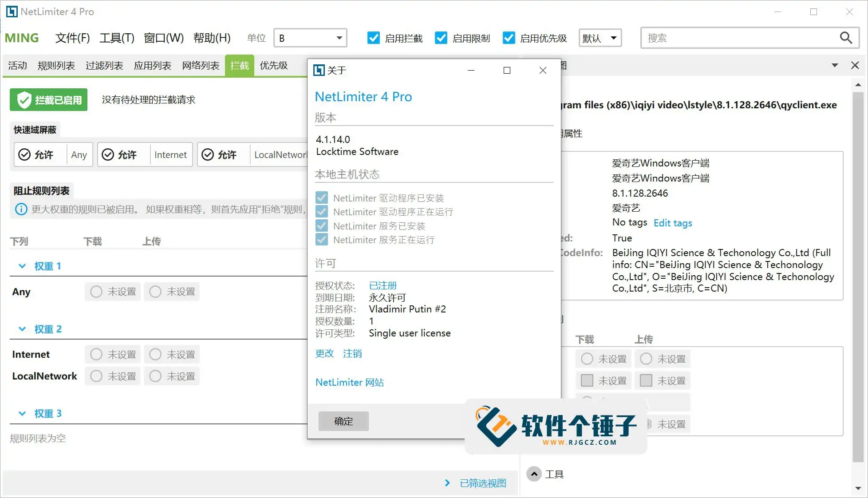Select download radio in right panel top row
Screen dimensions: 868x498
587,359
